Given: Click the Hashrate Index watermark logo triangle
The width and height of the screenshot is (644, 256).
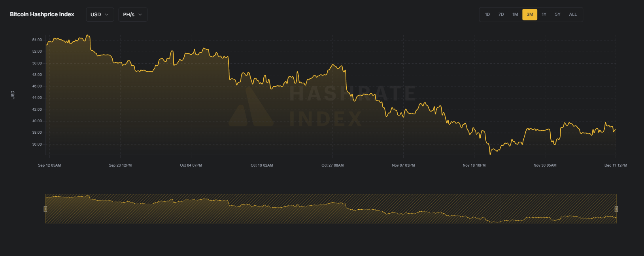Looking at the screenshot, I should pyautogui.click(x=251, y=109).
